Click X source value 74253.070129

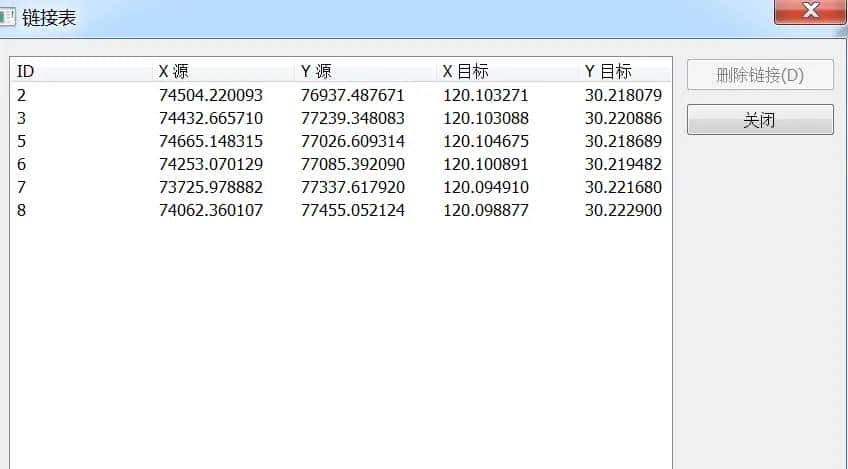211,164
